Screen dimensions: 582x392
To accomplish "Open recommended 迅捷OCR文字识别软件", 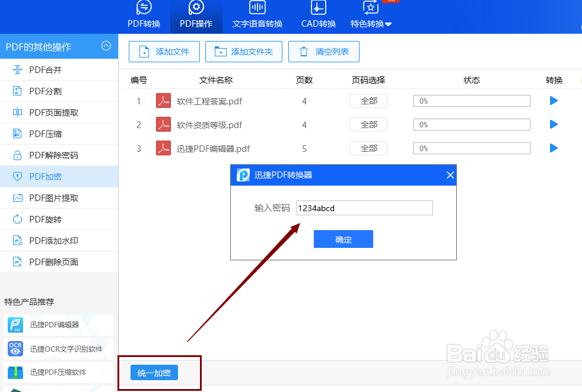I will click(58, 349).
